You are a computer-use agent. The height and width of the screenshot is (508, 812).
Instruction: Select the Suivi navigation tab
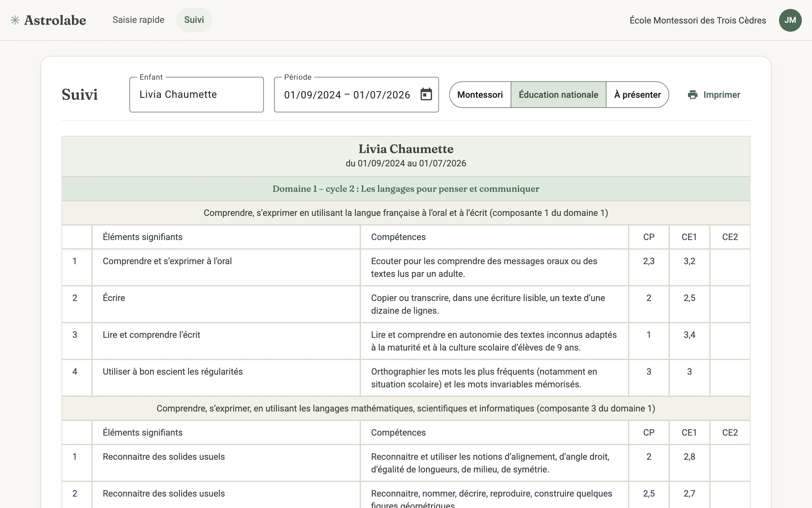(194, 20)
